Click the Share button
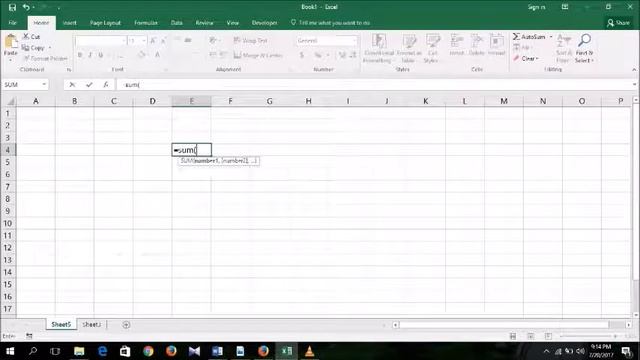Screen dimensions: 640x360 point(619,23)
